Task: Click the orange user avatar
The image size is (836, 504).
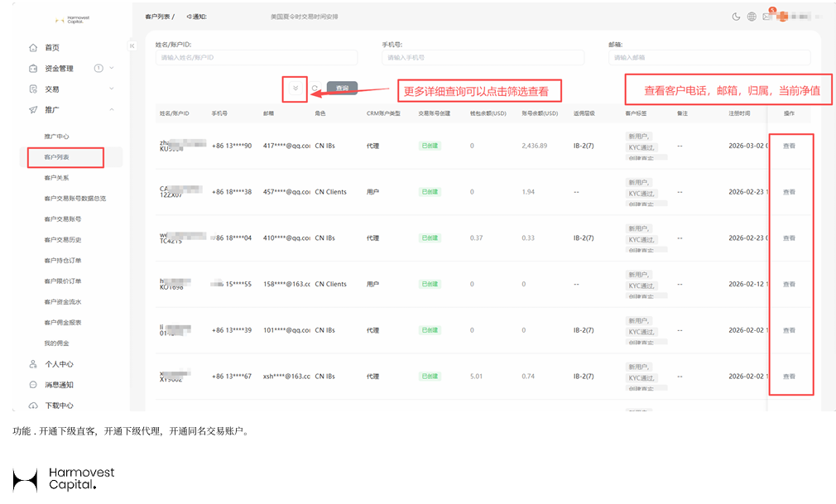Action: [782, 17]
